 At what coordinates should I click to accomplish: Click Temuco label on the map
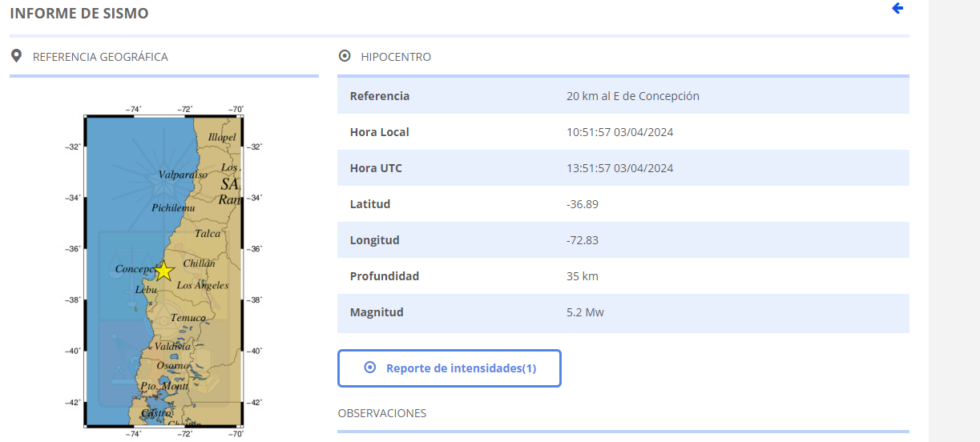[x=188, y=318]
